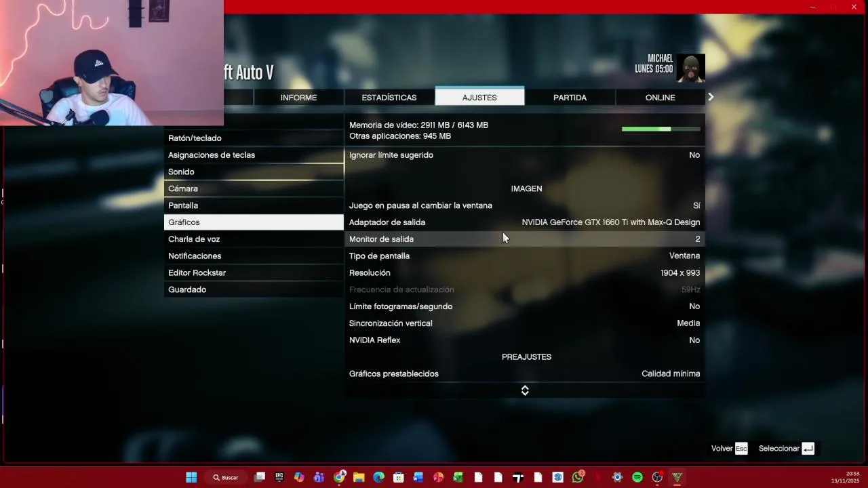Show more tabs with right arrow
The image size is (868, 488).
pyautogui.click(x=711, y=97)
